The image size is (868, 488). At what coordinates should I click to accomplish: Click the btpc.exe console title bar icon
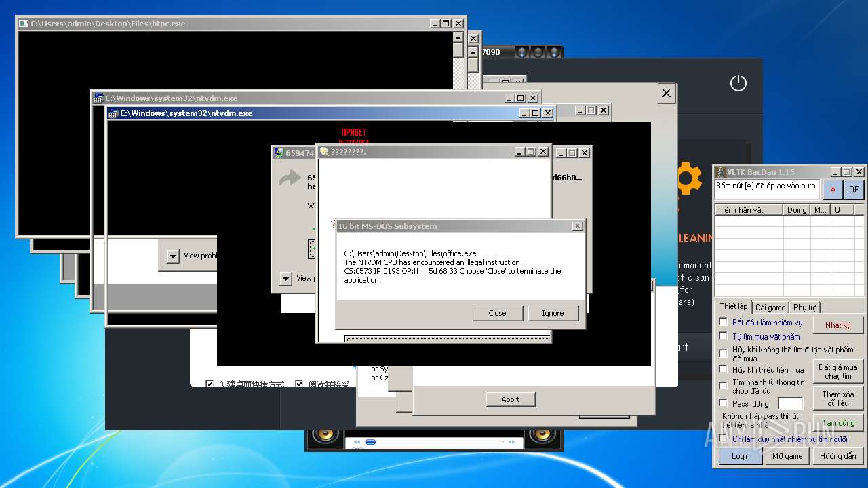[24, 24]
